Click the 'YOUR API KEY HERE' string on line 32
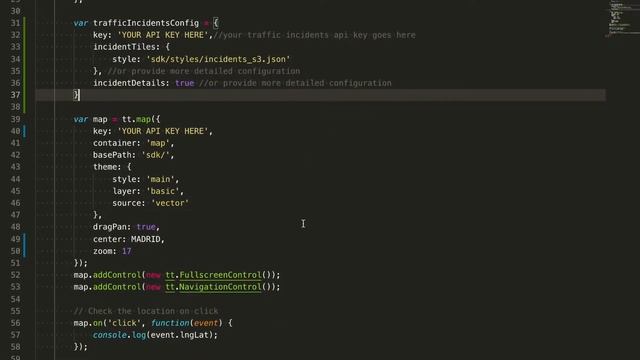The image size is (640, 360). 162,35
